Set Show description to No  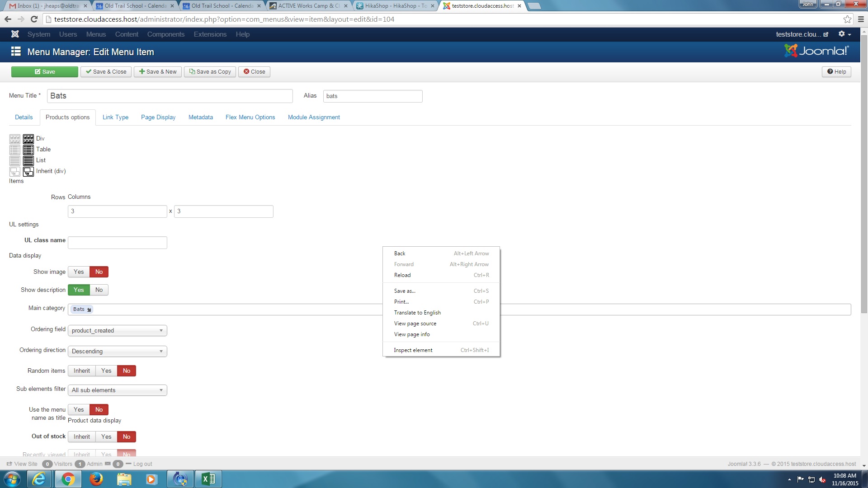99,290
